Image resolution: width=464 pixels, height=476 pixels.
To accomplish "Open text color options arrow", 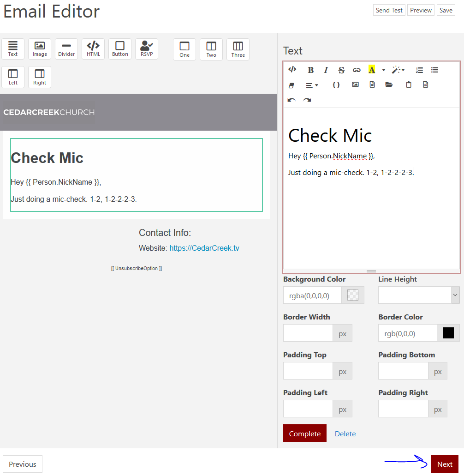I will 384,70.
